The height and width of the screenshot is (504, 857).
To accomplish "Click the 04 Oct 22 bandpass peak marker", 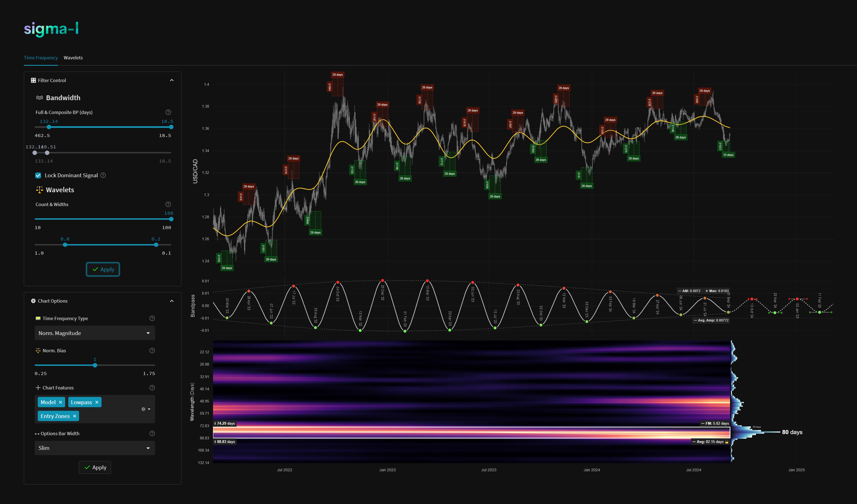I will coord(338,282).
